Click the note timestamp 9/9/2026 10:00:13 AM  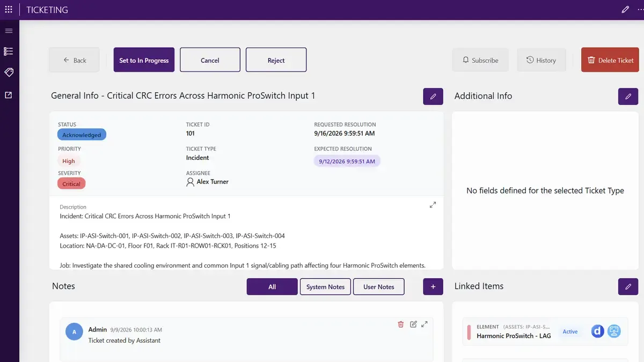[x=136, y=330]
